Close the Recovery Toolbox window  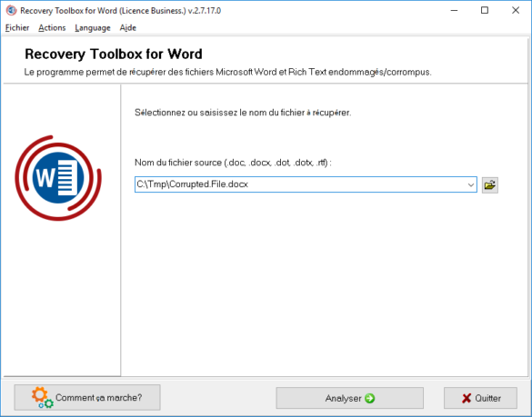[516, 11]
